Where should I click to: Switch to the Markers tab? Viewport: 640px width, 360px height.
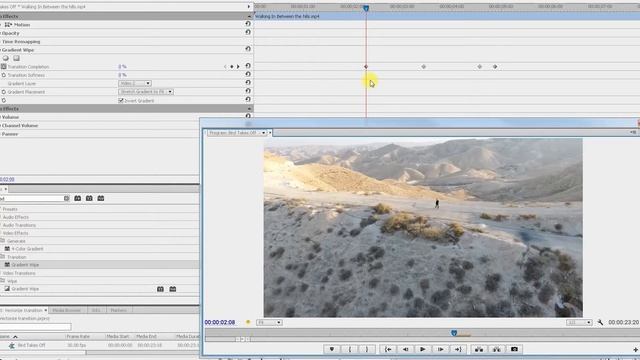pos(118,310)
